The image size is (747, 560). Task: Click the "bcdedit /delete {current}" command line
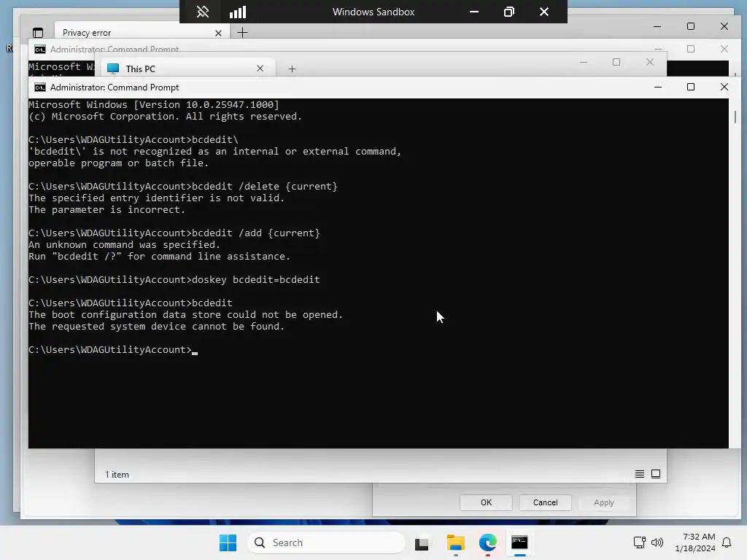pos(183,186)
